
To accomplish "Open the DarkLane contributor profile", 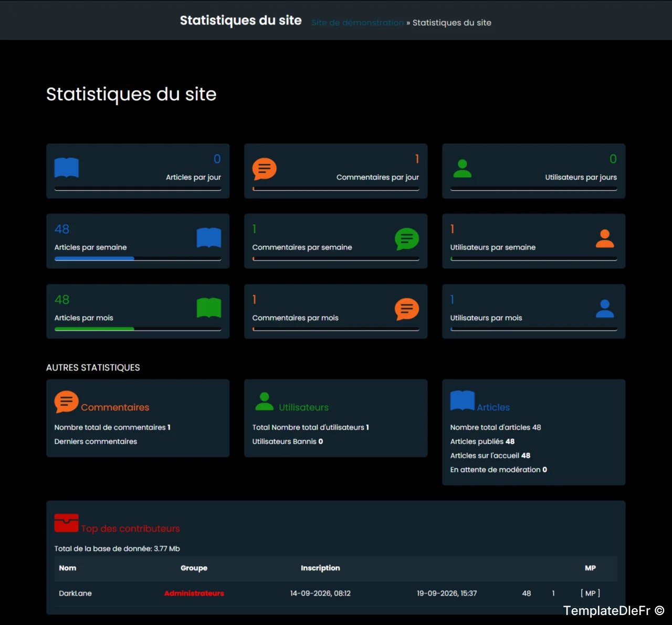I will click(75, 593).
